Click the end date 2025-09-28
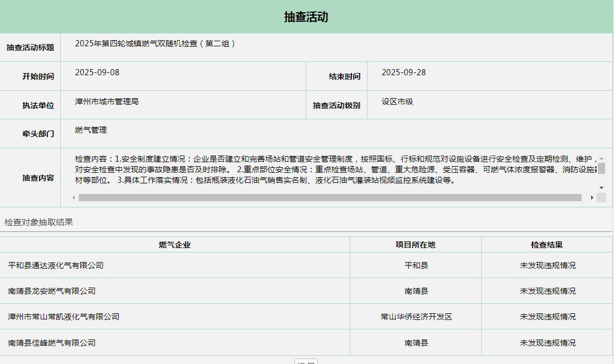 (x=403, y=72)
